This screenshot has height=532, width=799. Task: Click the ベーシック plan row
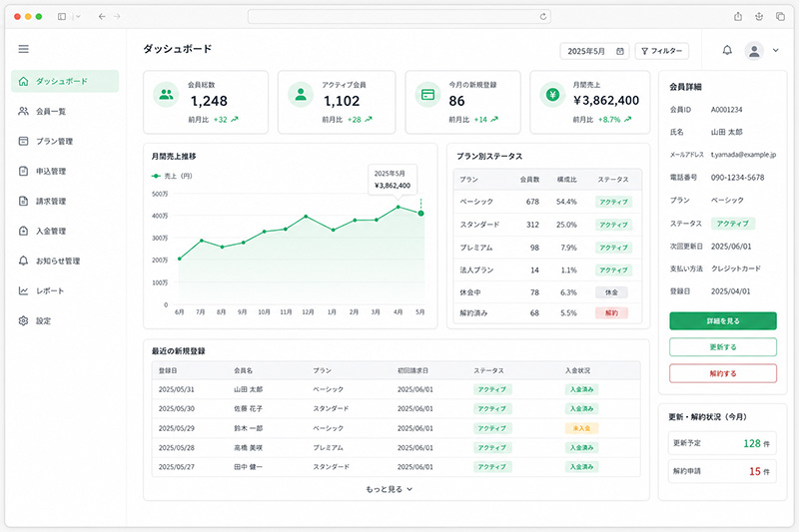(547, 202)
